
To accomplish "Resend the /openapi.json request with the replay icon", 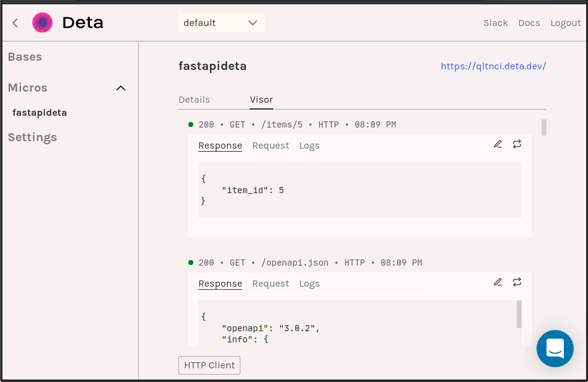I will 517,282.
